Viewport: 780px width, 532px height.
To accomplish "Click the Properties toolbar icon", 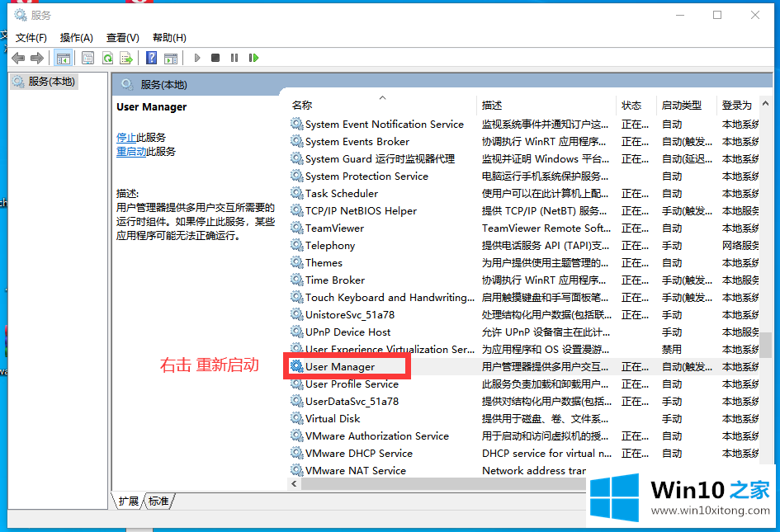I will point(88,59).
